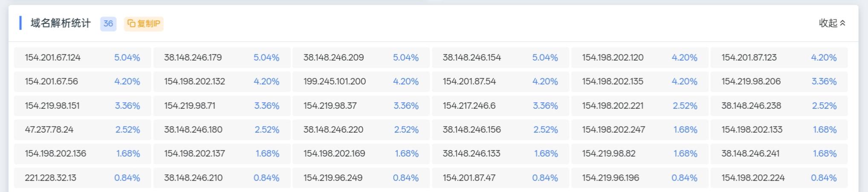Select IP 154.198.202.169
Viewport: 868px width, 192px height.
[x=334, y=154]
